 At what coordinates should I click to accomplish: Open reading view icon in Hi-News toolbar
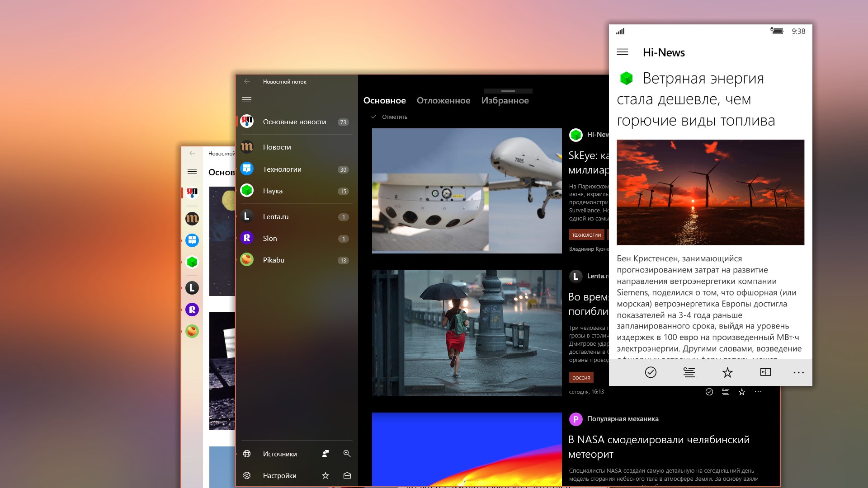(688, 372)
